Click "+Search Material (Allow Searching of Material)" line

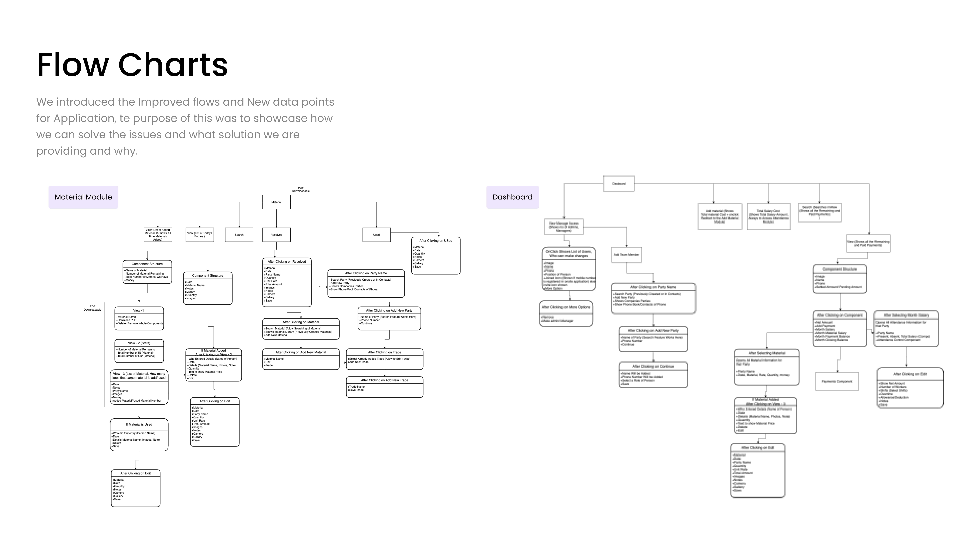pos(293,329)
